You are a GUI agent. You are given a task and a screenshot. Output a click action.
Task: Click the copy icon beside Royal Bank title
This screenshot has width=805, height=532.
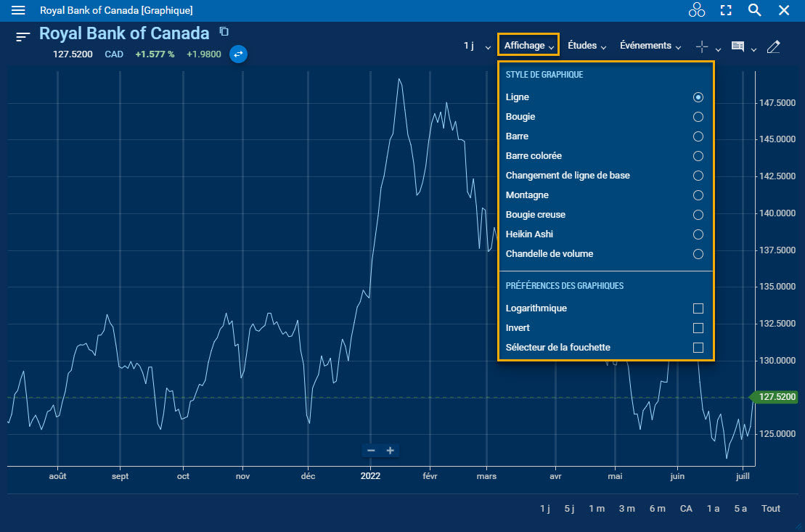(x=224, y=31)
